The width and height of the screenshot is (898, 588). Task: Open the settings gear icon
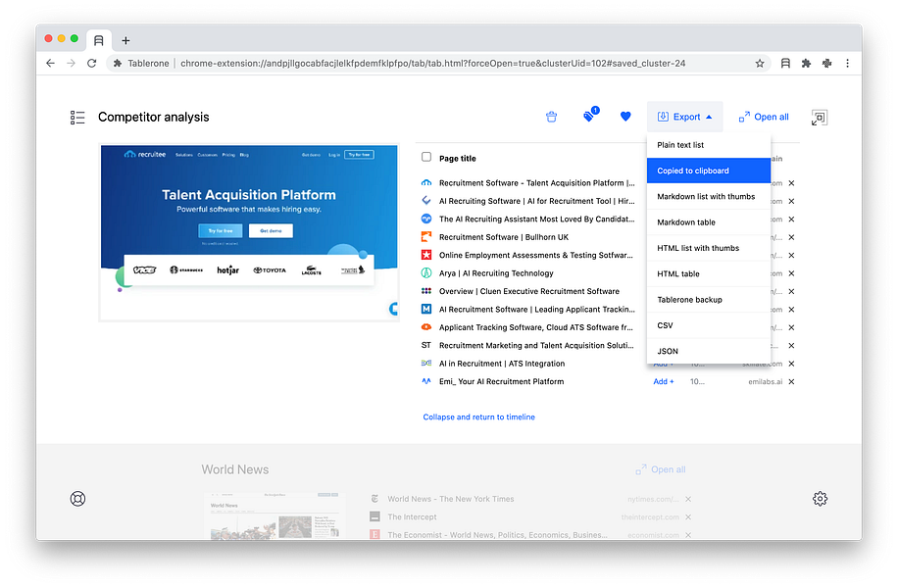click(821, 499)
